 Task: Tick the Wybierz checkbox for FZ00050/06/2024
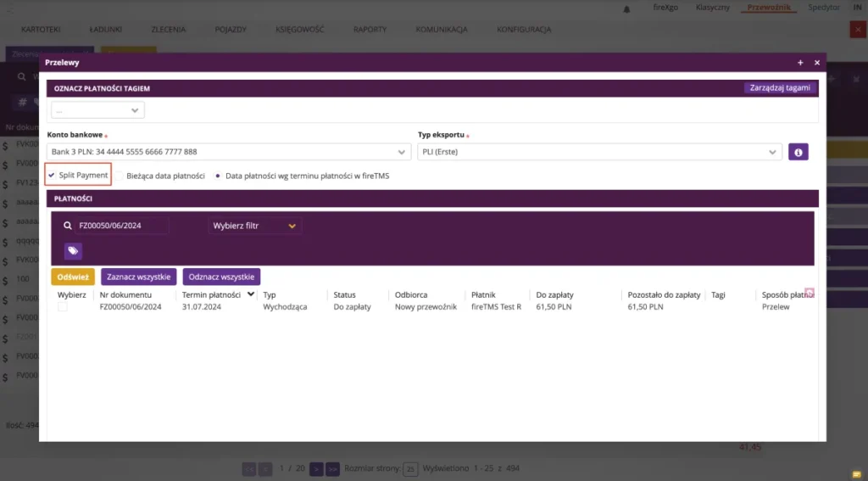[x=63, y=306]
